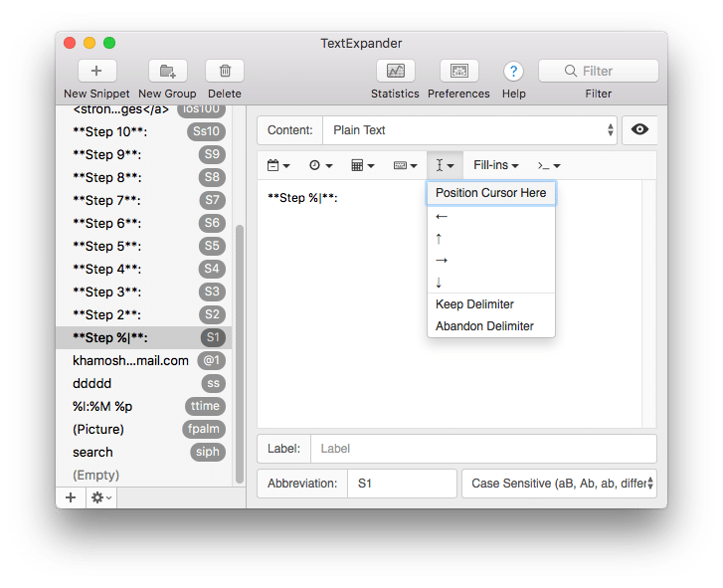723x588 pixels.
Task: Open the time clock insertion menu
Action: click(320, 165)
